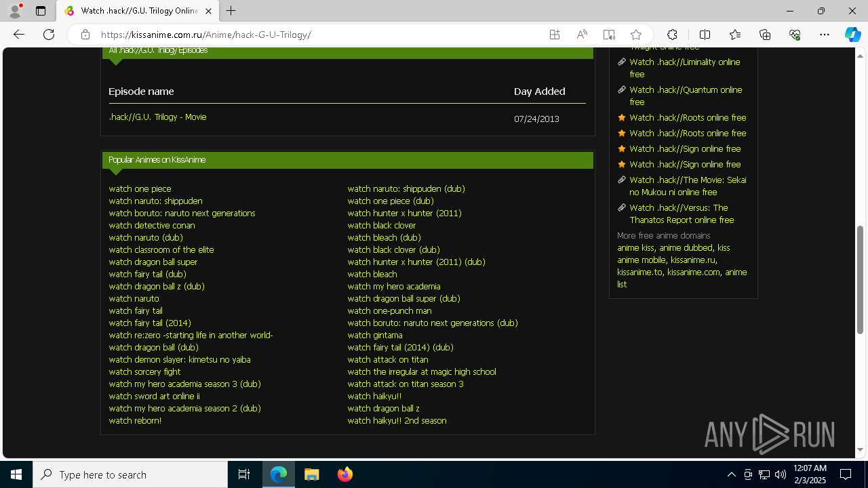Viewport: 868px width, 488px height.
Task: Open immersive reader icon
Action: (x=609, y=35)
